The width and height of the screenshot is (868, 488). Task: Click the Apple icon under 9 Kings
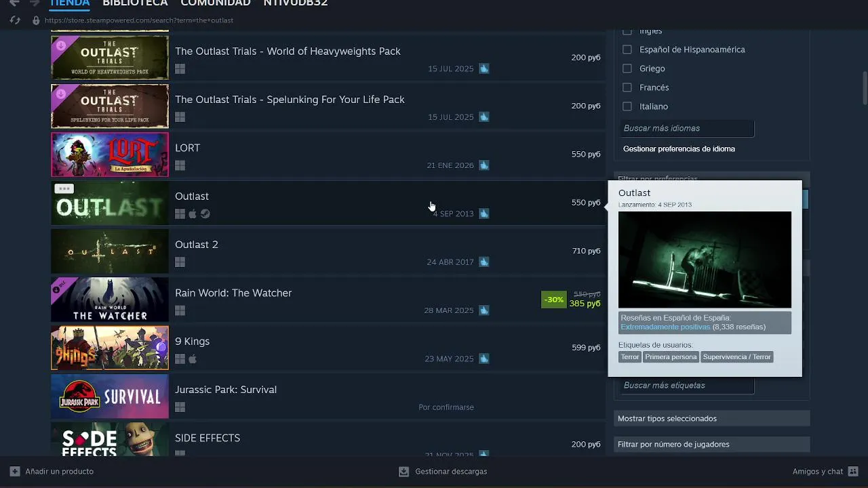[193, 359]
